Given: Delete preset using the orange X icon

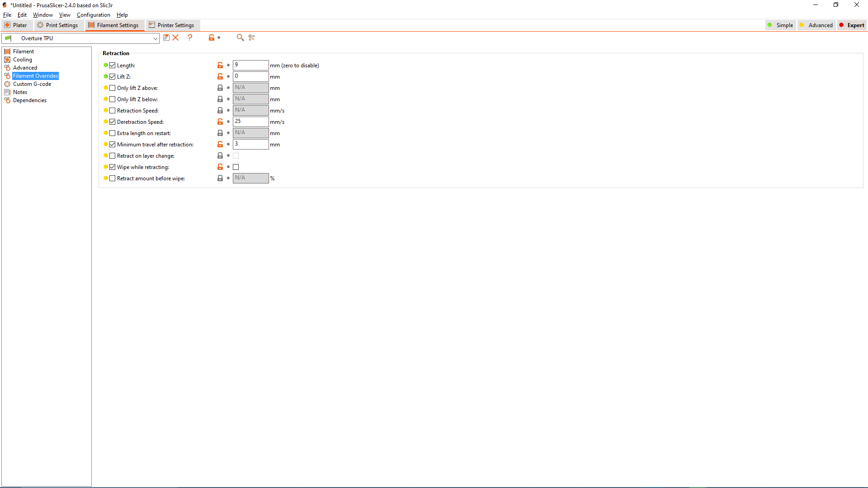Looking at the screenshot, I should point(176,38).
